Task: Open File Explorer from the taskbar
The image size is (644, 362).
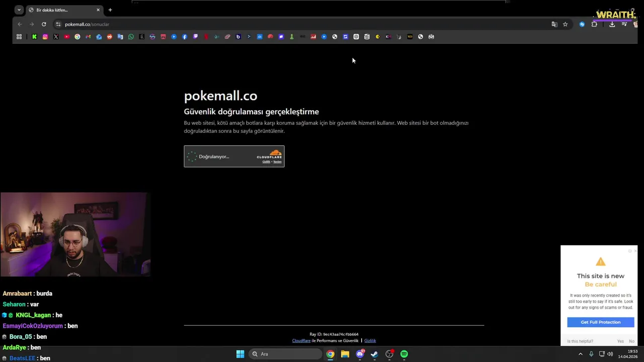Action: coord(345,354)
